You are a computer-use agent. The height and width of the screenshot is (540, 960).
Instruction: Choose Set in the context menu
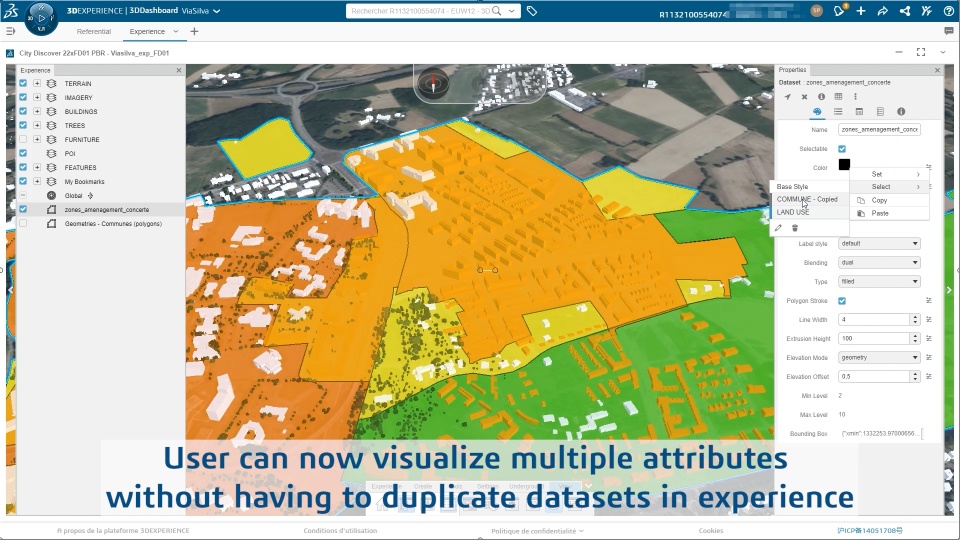coord(890,174)
